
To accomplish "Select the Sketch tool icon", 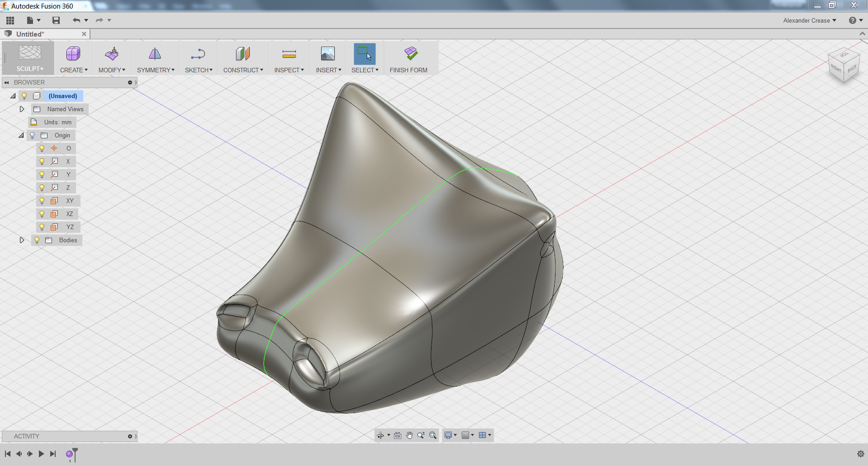I will tap(198, 54).
